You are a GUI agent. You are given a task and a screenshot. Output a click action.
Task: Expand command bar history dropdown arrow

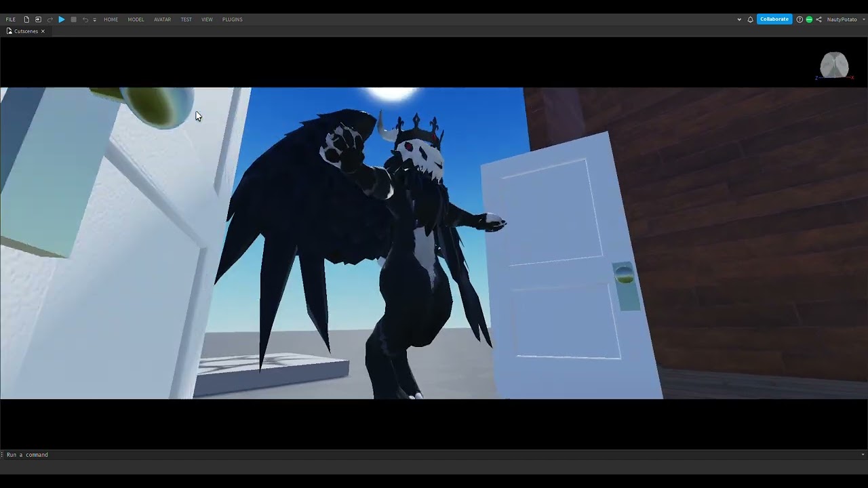pos(863,455)
